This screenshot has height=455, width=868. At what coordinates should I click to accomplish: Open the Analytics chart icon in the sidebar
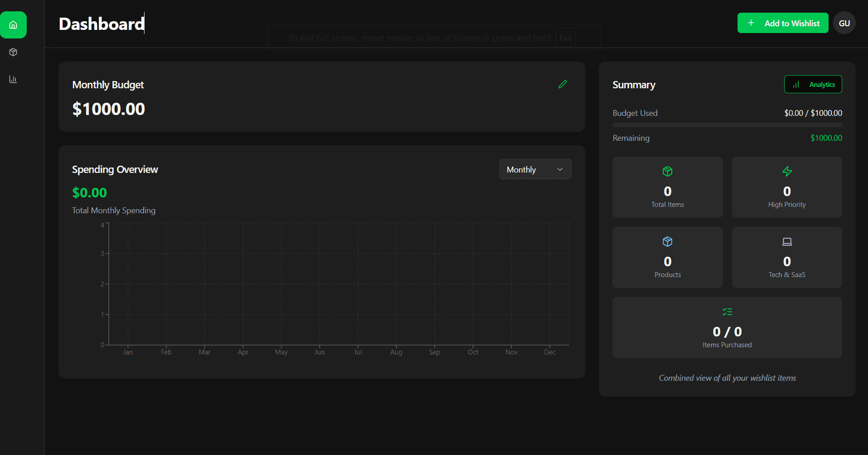point(13,79)
